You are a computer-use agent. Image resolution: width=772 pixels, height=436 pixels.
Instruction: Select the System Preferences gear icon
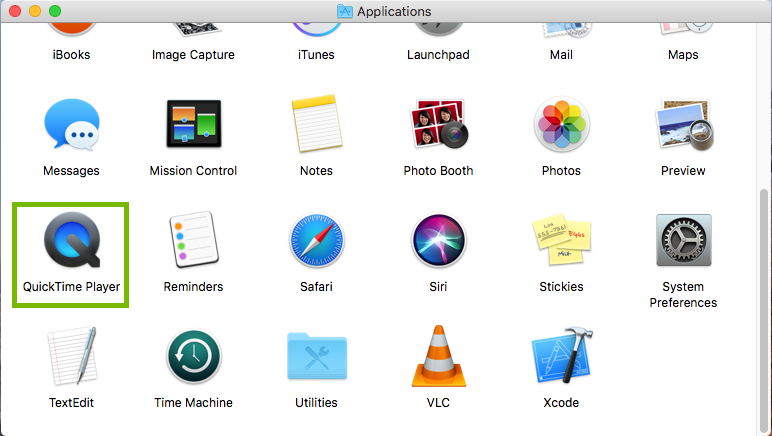(x=684, y=240)
